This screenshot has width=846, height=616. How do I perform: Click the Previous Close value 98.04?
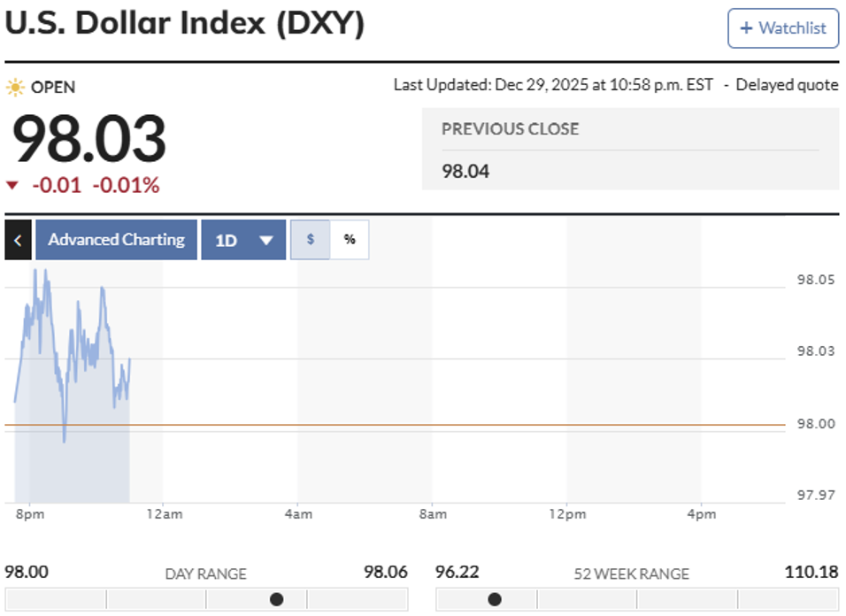coord(465,171)
